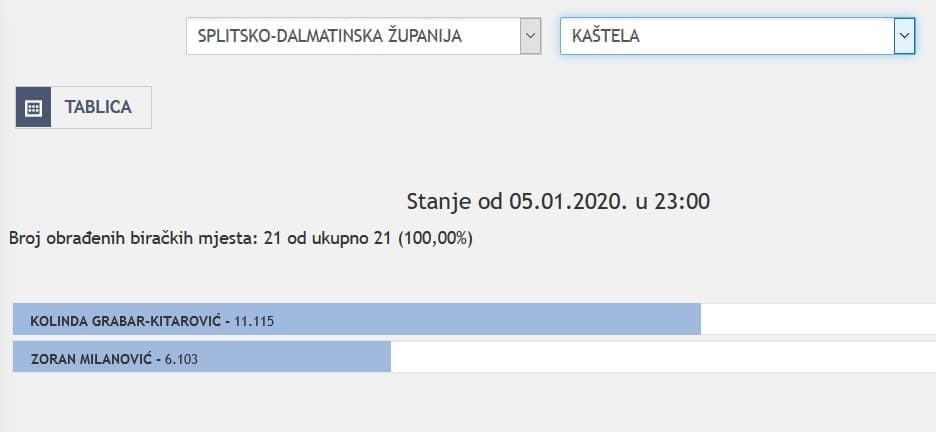
Task: Click the "Broj obrađenih biračkih mjesta" text
Action: (132, 239)
